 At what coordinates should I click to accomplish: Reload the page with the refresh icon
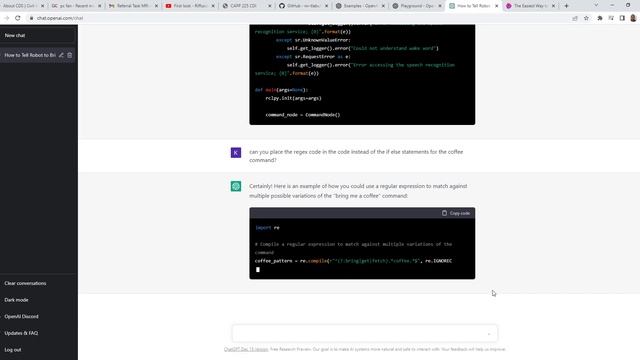click(x=18, y=18)
